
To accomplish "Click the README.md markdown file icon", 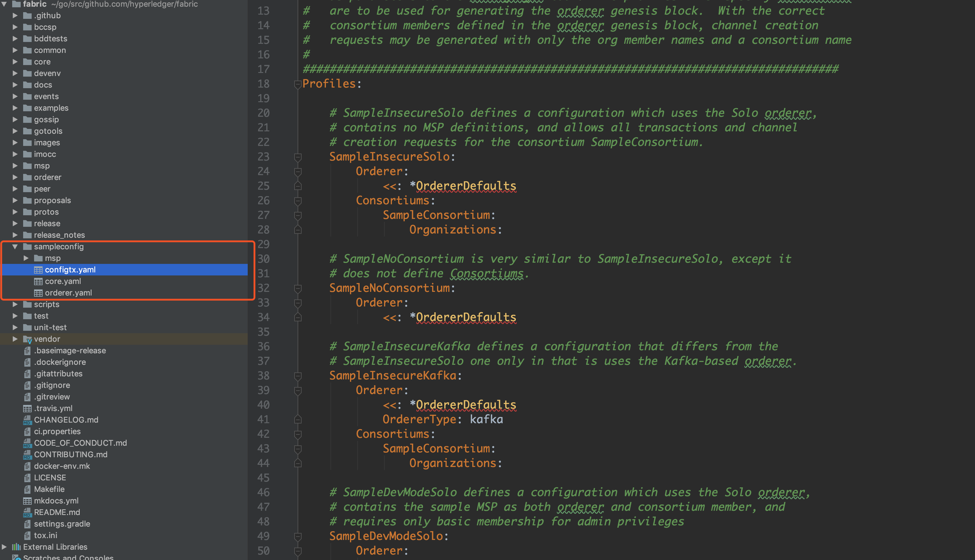I will (27, 512).
